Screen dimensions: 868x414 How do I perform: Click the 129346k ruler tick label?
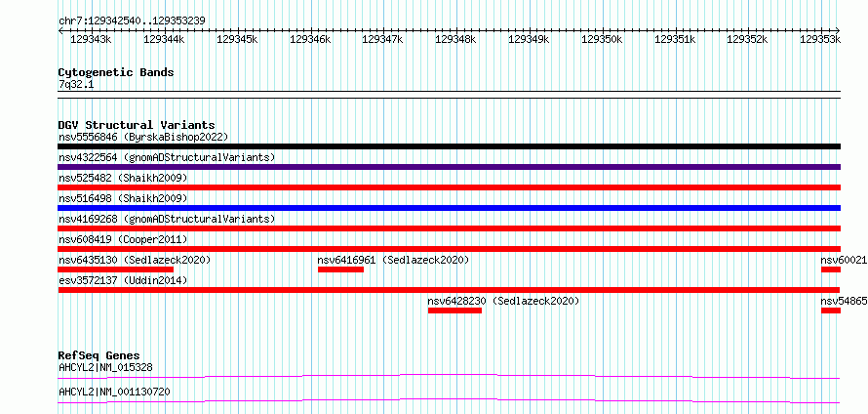[310, 39]
